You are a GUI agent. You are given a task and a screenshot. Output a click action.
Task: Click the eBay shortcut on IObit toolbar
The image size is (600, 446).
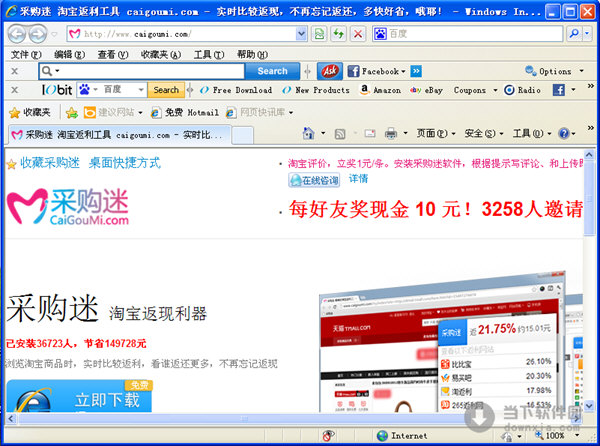click(426, 90)
